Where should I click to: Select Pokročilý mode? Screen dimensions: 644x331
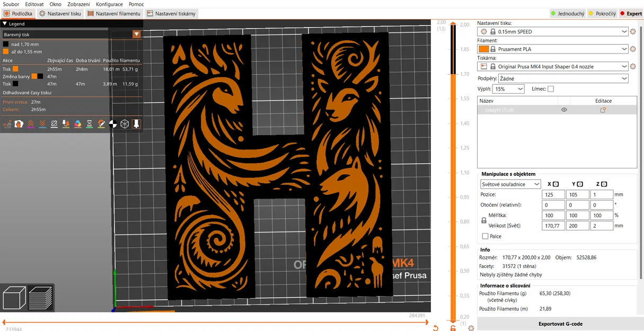[602, 14]
